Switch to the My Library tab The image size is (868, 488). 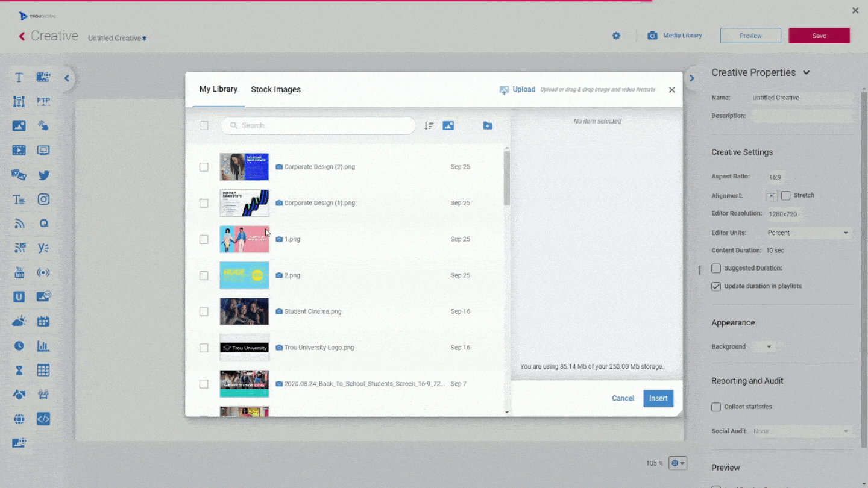pyautogui.click(x=218, y=89)
